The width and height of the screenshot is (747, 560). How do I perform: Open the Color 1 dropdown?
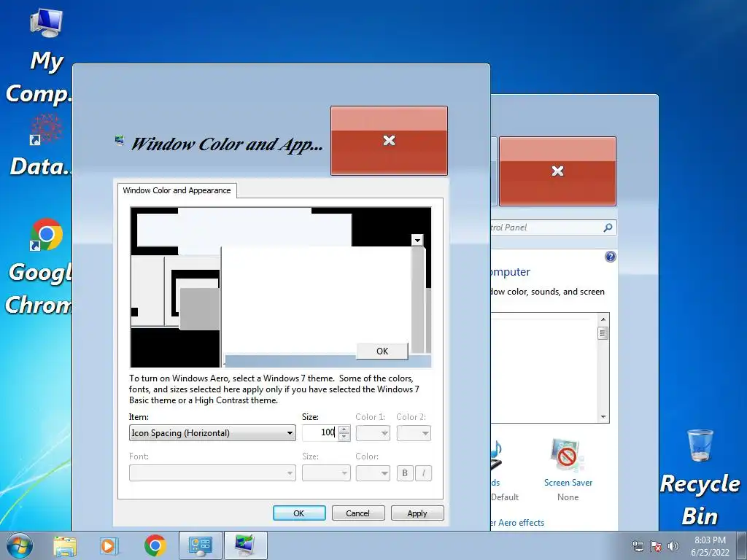pos(373,433)
